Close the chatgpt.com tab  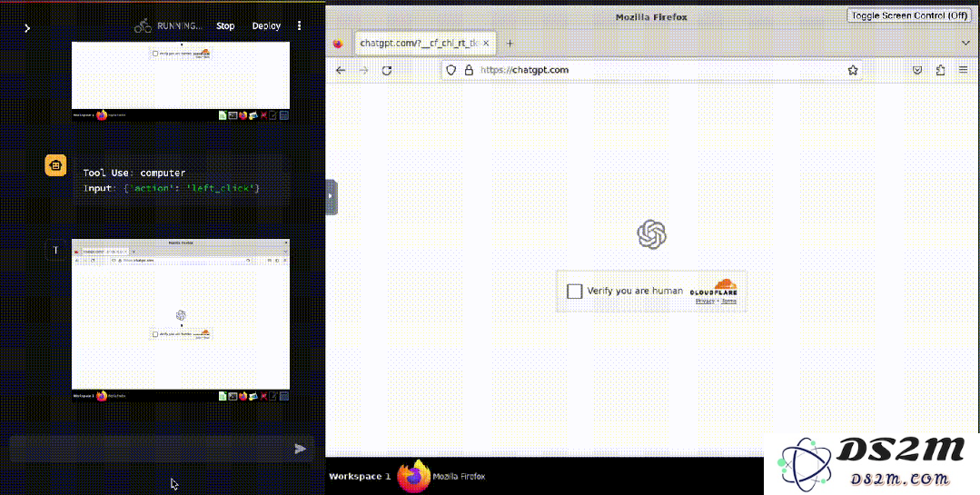click(x=486, y=43)
